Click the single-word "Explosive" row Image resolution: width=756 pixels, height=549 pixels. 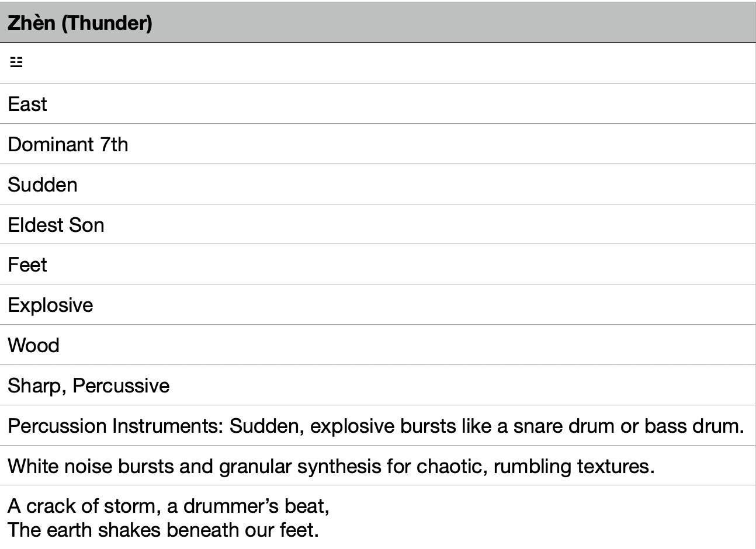pyautogui.click(x=50, y=305)
